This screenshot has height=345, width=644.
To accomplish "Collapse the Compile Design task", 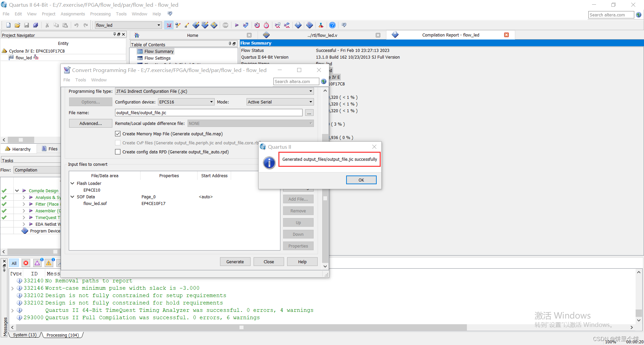I will (17, 191).
